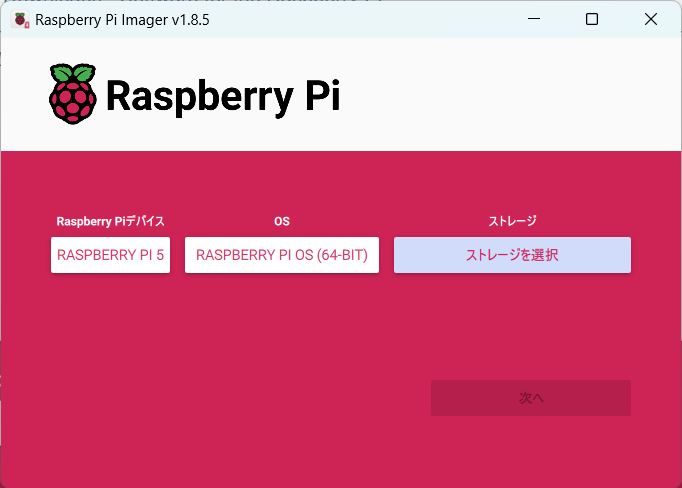Image resolution: width=682 pixels, height=488 pixels.
Task: Open the device chooser showing RASPBERRY PI 5
Action: 110,255
